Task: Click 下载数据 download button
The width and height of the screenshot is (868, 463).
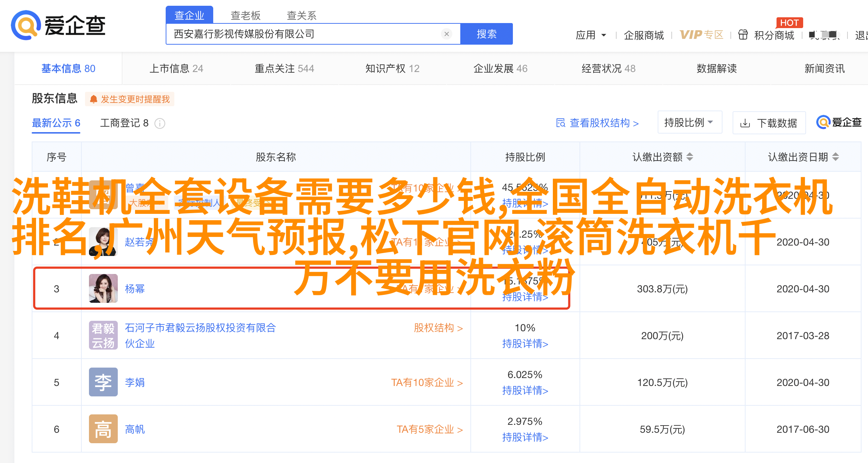Action: (769, 123)
